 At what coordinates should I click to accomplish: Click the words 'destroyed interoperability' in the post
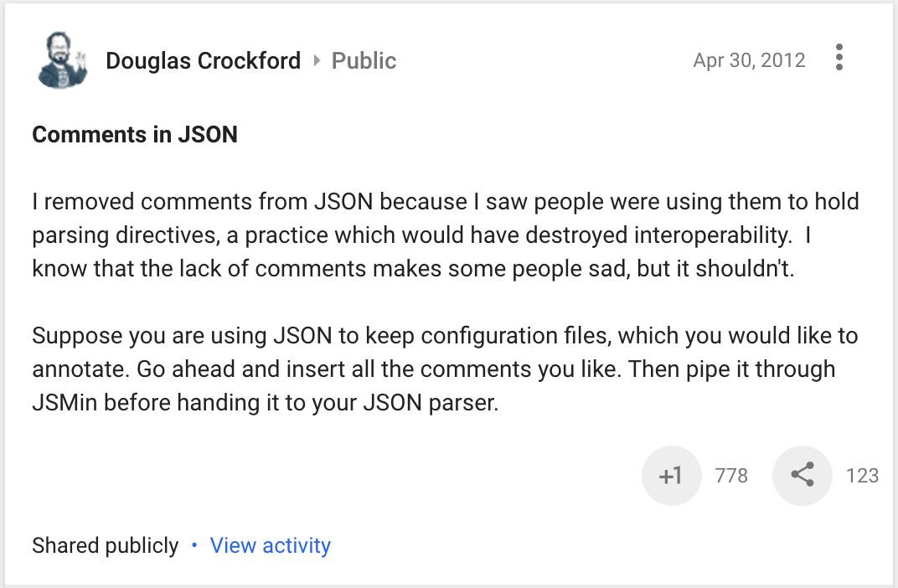click(658, 235)
